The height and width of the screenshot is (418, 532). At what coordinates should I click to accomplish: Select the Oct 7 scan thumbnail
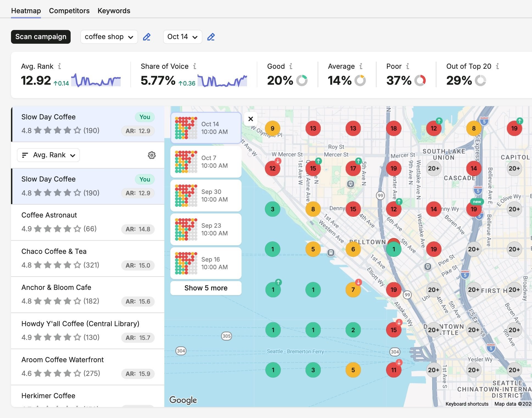(x=206, y=162)
